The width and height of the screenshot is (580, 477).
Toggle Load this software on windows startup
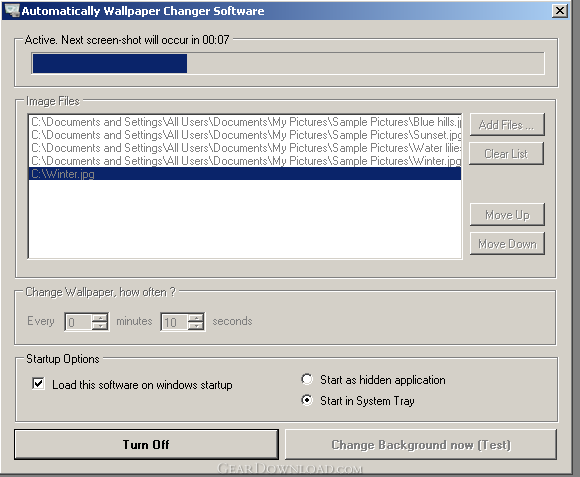tap(38, 384)
